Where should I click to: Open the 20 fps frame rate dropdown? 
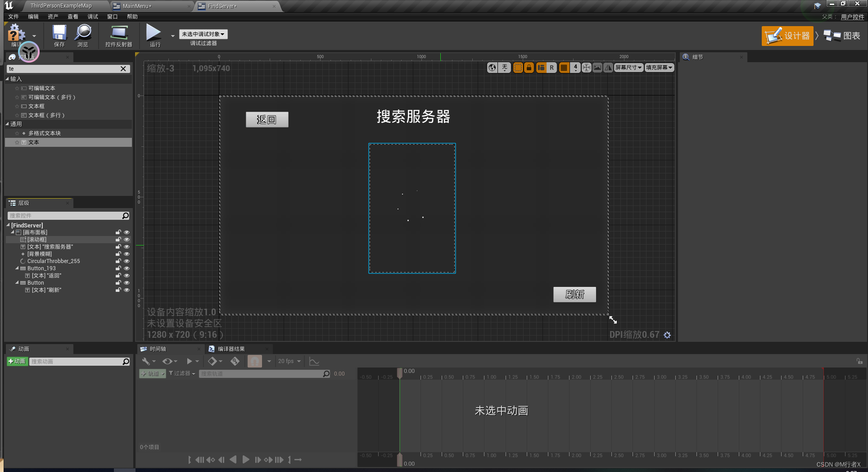289,361
